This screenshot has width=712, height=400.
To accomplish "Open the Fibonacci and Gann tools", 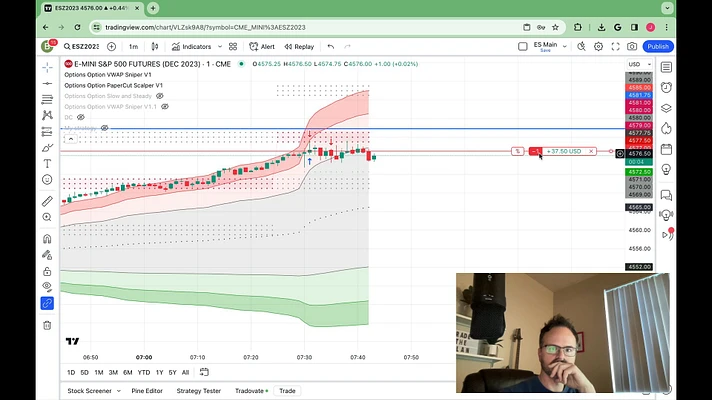I will pyautogui.click(x=47, y=99).
